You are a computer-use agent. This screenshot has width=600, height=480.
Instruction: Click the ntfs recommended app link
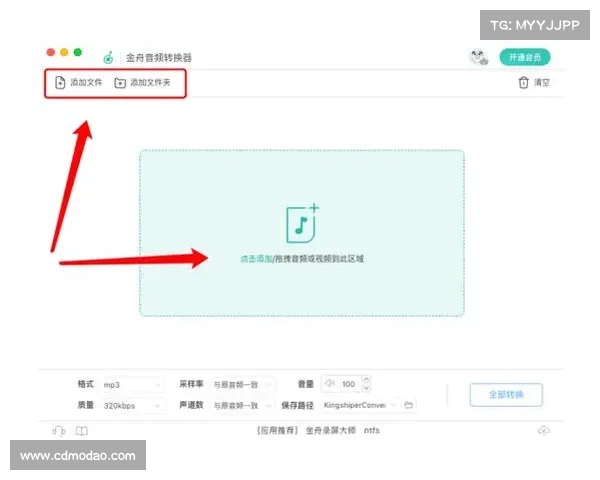point(372,430)
